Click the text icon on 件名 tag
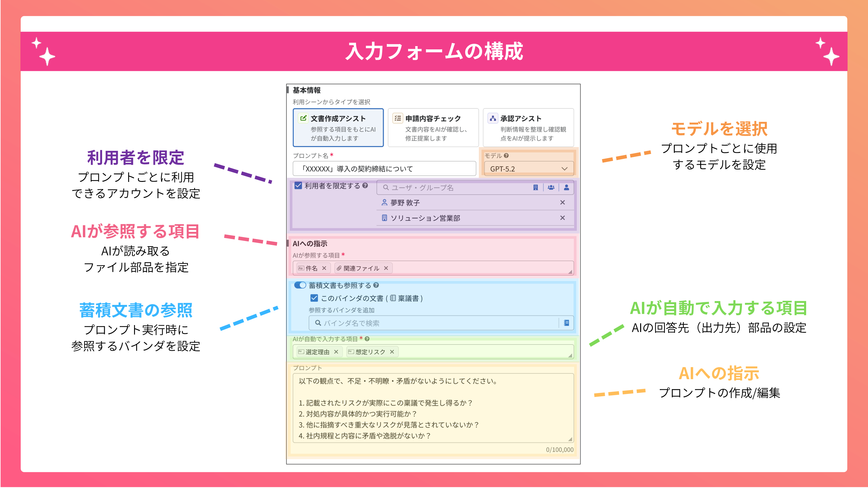This screenshot has height=488, width=868. click(301, 268)
